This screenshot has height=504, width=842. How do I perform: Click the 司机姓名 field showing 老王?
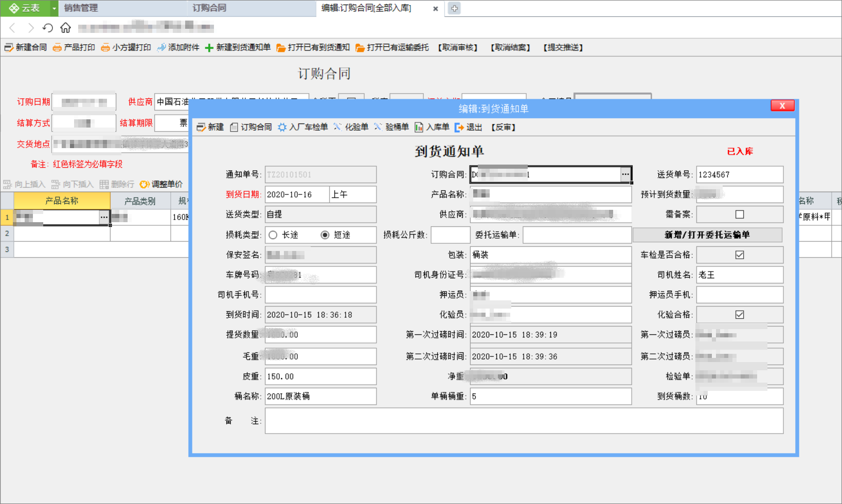[740, 275]
